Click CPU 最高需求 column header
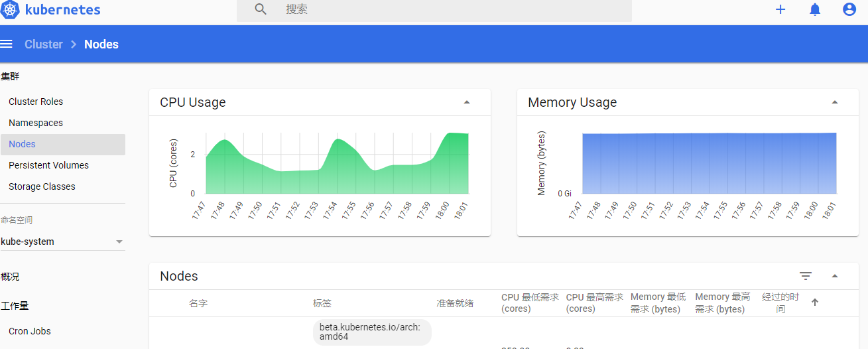 pyautogui.click(x=595, y=303)
